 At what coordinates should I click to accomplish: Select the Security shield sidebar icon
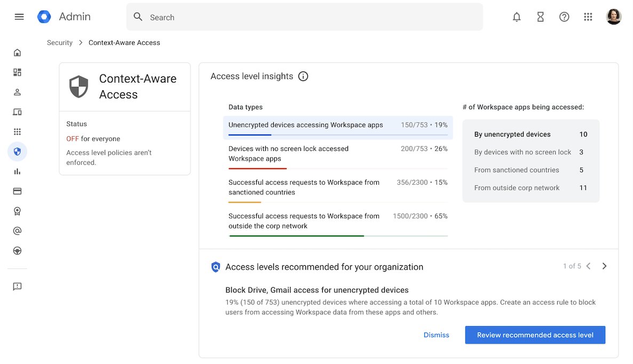click(17, 152)
